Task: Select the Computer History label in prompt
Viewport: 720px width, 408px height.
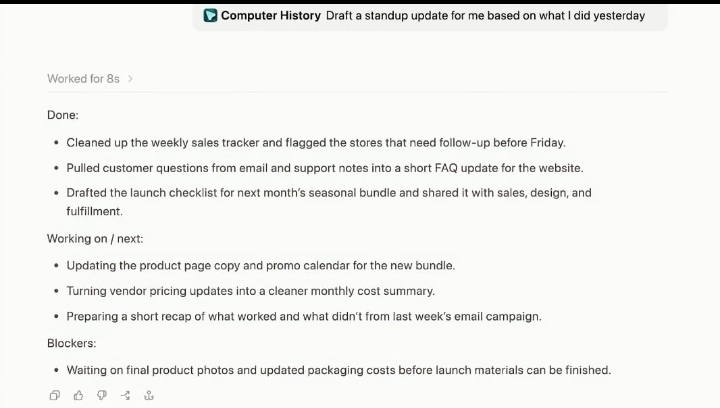Action: (x=271, y=15)
